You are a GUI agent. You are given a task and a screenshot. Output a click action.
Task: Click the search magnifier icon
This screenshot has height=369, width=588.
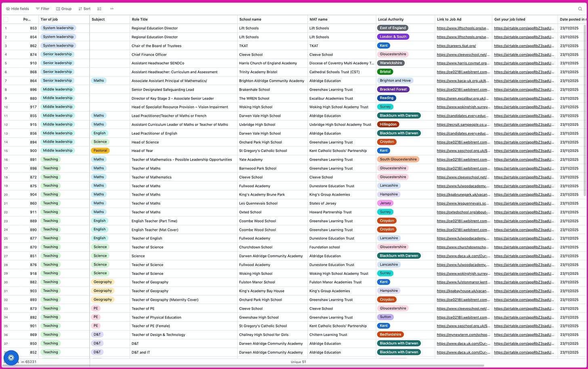click(x=580, y=8)
